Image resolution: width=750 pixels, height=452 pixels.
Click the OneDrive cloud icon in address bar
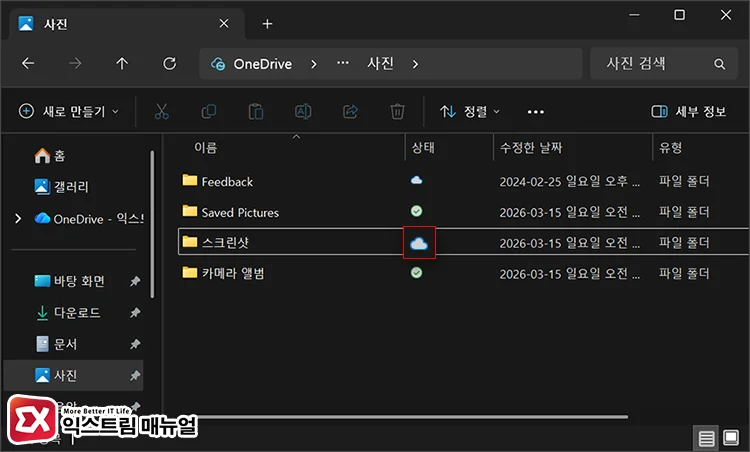(x=218, y=64)
